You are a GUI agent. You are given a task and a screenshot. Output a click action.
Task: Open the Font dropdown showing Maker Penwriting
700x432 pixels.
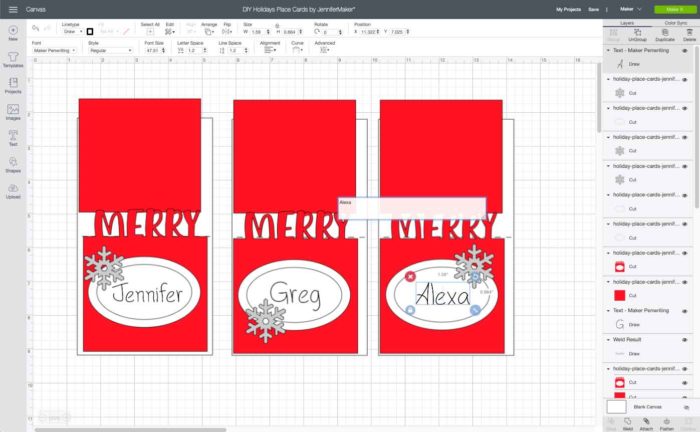[54, 50]
